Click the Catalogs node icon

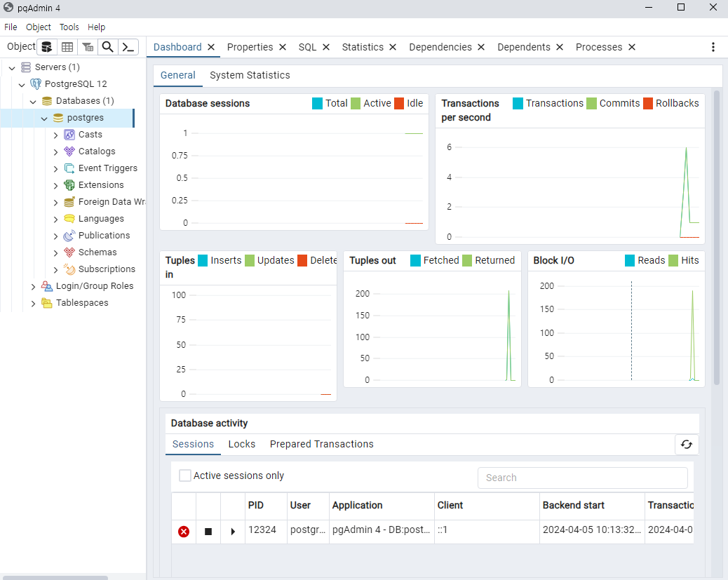69,151
